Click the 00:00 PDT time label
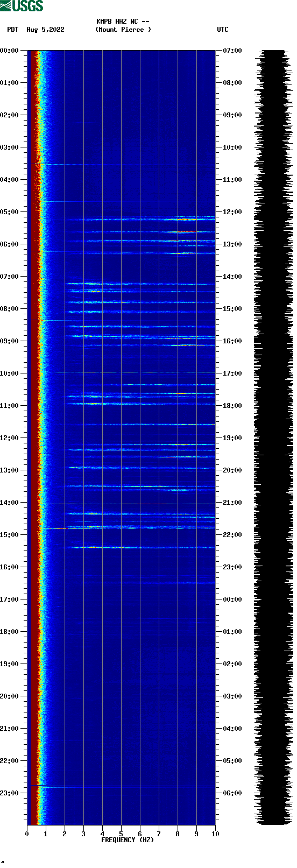The width and height of the screenshot is (297, 868). (x=9, y=51)
